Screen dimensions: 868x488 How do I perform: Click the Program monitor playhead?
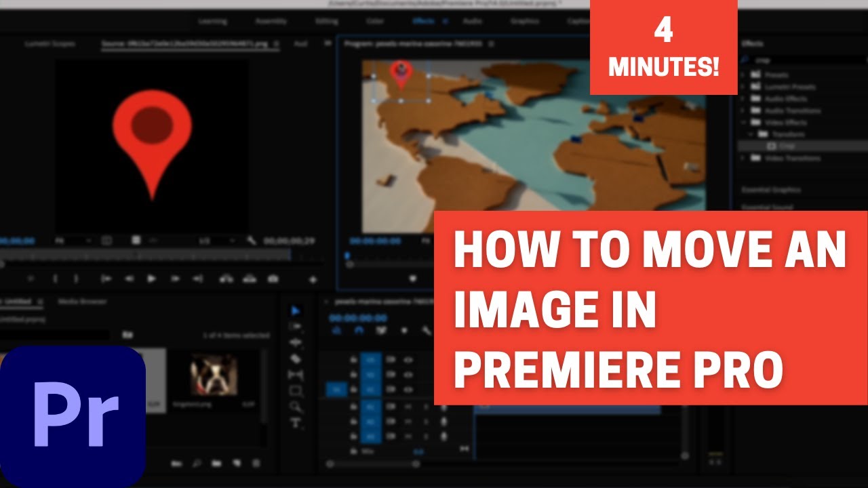(348, 256)
